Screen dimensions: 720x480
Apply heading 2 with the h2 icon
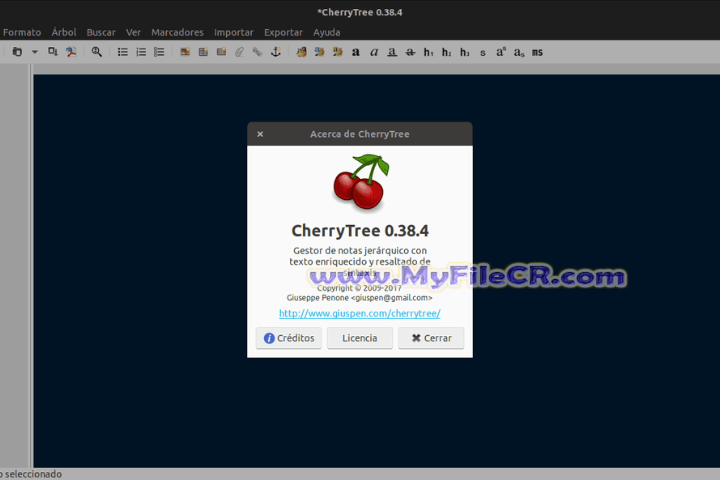click(x=446, y=52)
